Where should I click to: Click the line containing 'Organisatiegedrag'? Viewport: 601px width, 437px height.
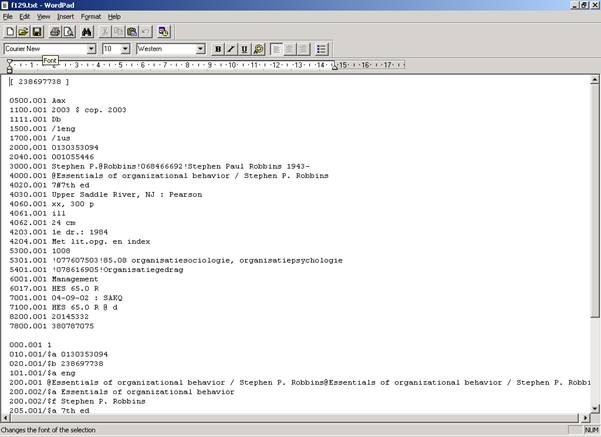[96, 269]
